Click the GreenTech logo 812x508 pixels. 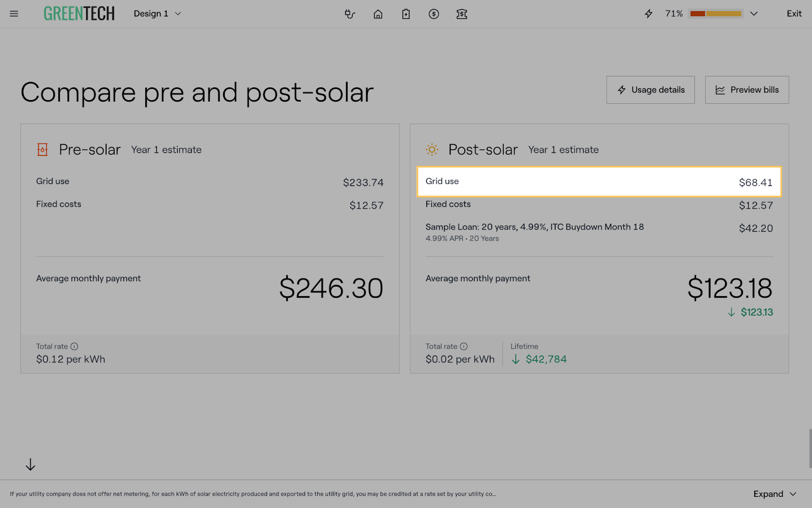coord(79,14)
